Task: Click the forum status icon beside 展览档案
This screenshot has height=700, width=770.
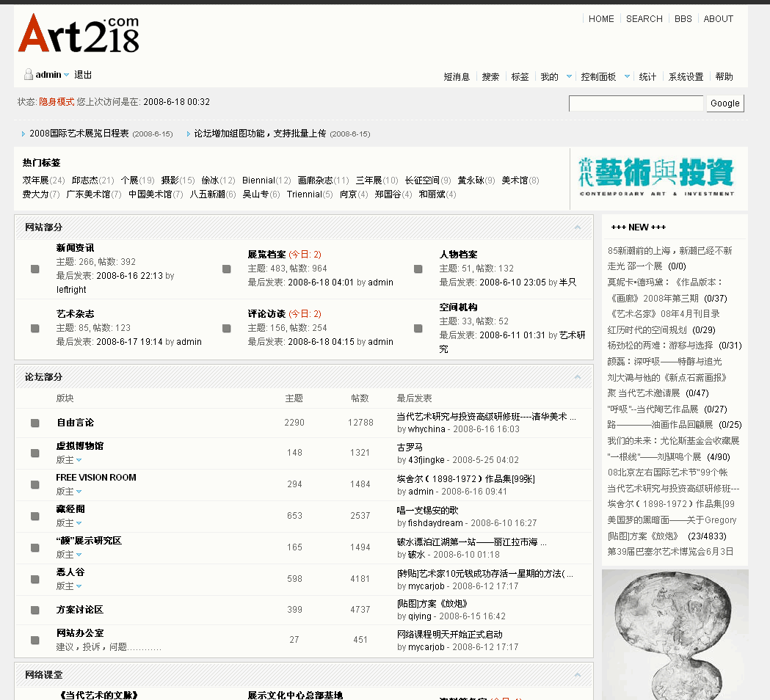Action: coord(226,269)
